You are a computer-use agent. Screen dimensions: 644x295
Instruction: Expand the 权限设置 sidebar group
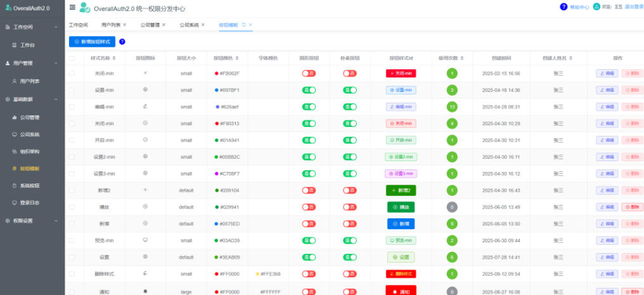tap(56, 221)
